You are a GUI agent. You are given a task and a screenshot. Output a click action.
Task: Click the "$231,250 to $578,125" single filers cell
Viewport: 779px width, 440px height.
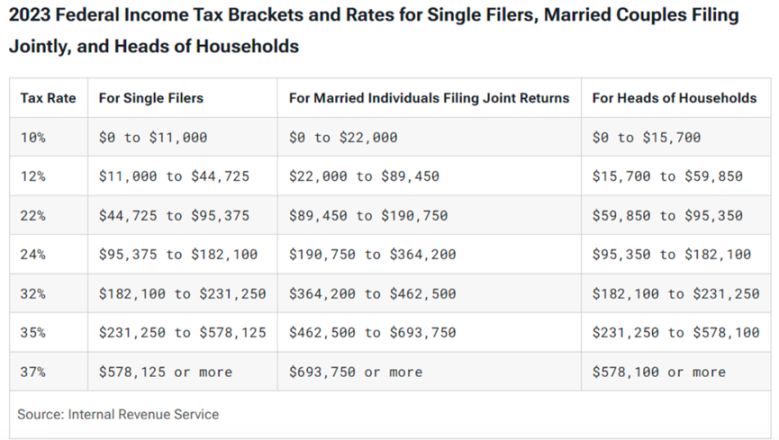[183, 333]
